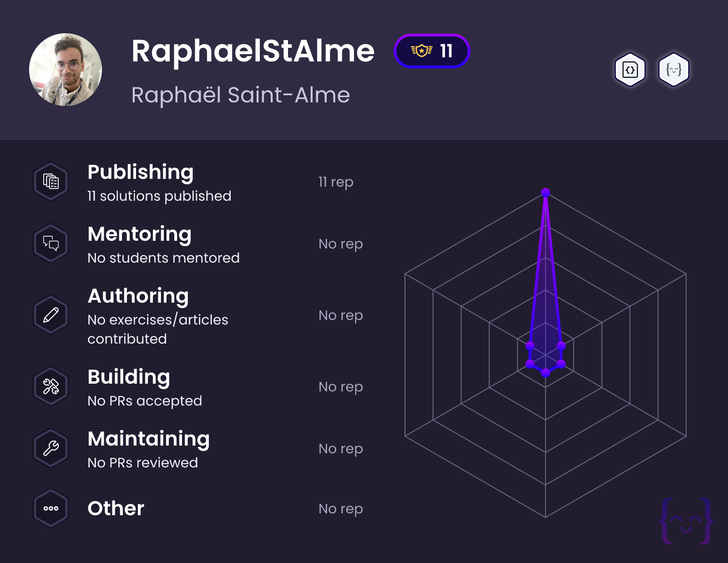The image size is (728, 563).
Task: Click the Other three-dots icon
Action: tap(51, 508)
